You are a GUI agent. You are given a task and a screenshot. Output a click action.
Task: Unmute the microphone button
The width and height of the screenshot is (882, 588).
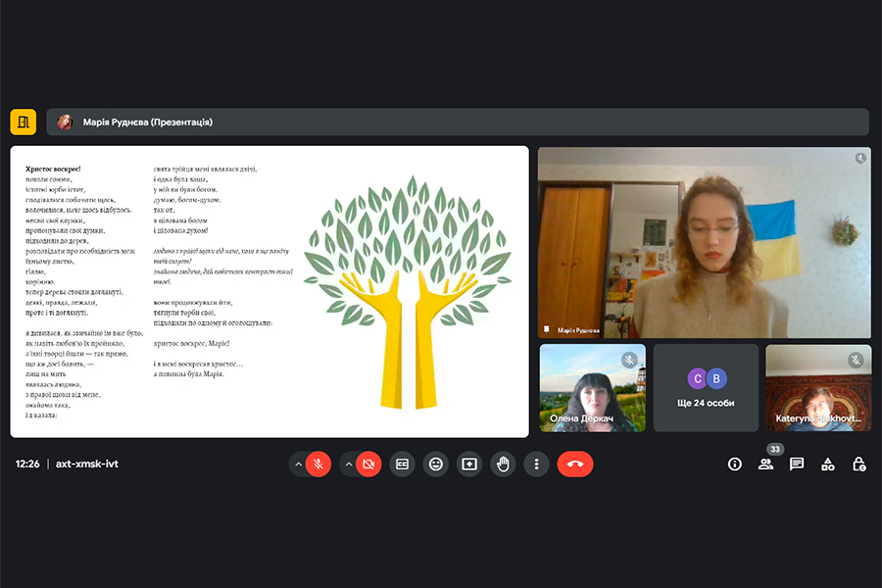(x=318, y=465)
